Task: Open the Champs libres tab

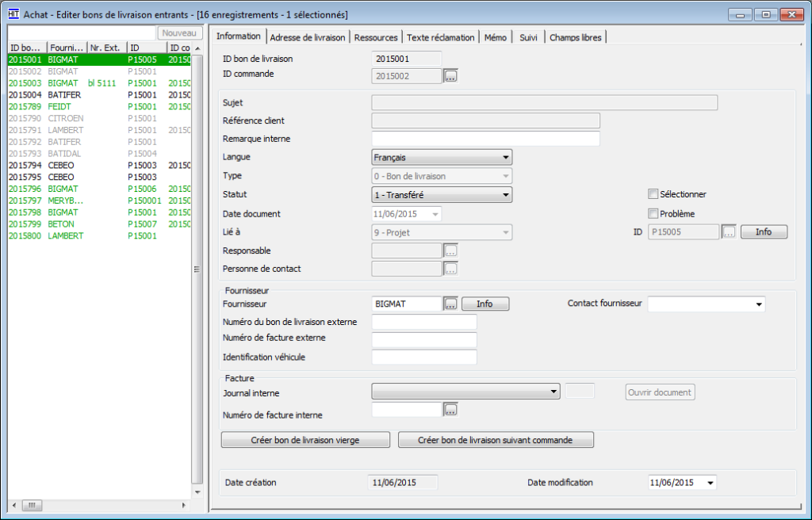Action: (576, 37)
